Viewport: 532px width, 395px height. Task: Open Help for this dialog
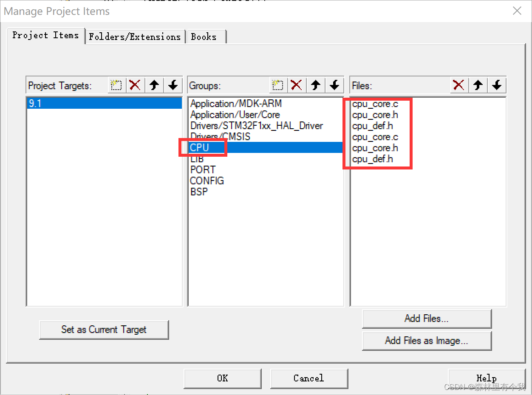(x=487, y=378)
